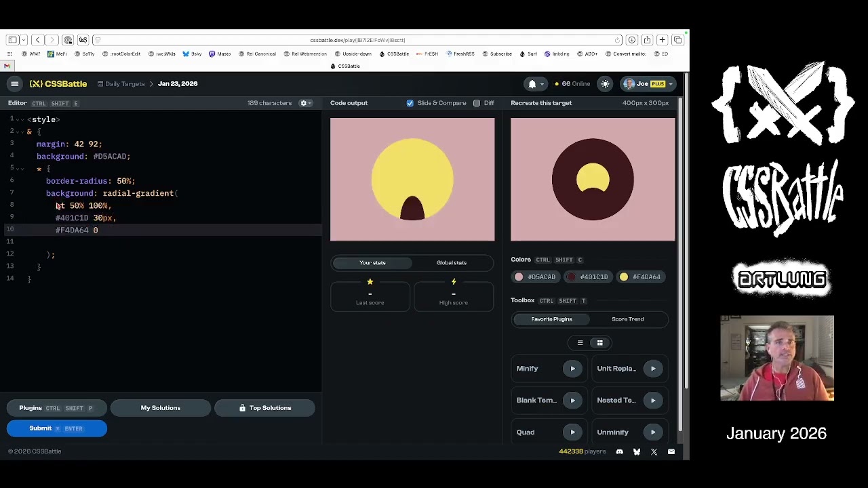The height and width of the screenshot is (488, 868).
Task: Select the pinned Gmail tab
Action: click(x=7, y=66)
